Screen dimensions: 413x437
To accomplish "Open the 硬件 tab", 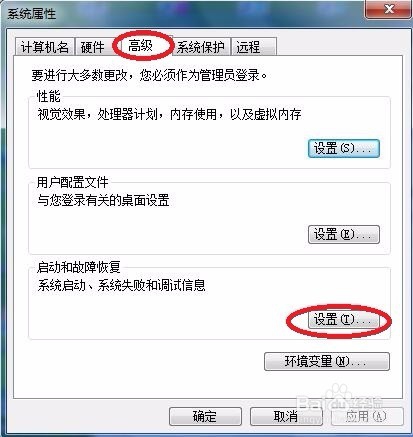I will click(93, 47).
